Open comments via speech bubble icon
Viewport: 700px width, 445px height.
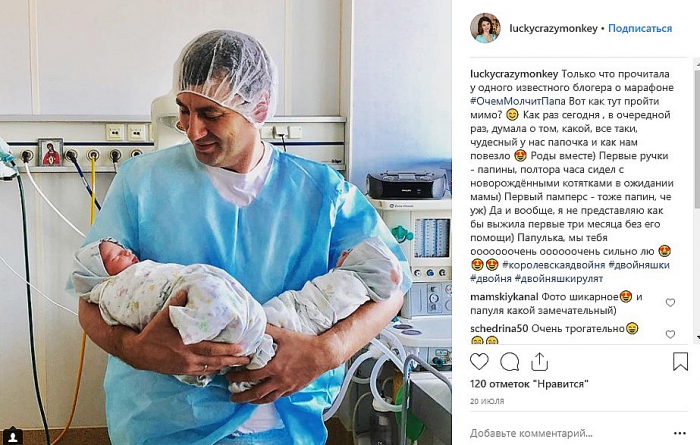pos(509,362)
